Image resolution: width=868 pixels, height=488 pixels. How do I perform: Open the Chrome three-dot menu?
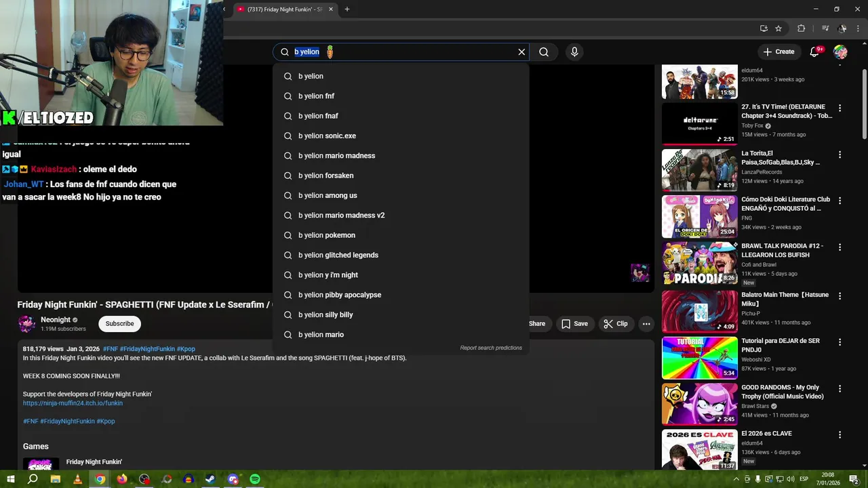click(x=858, y=28)
